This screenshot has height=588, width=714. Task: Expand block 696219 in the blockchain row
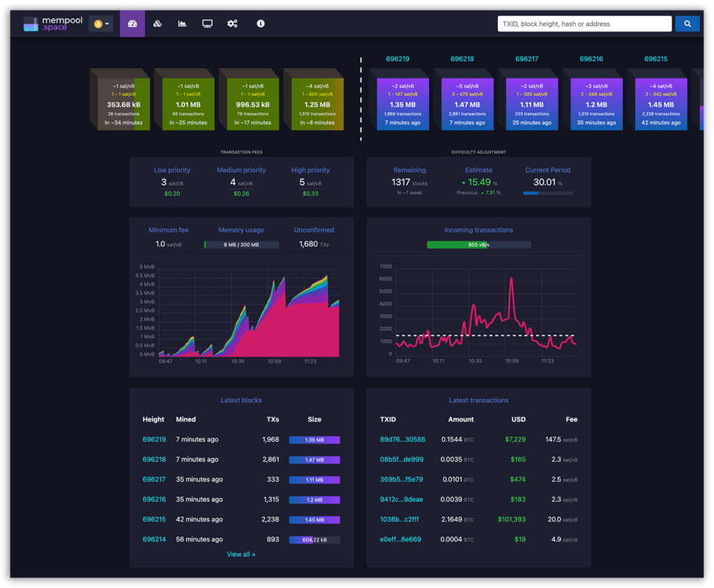[x=402, y=101]
